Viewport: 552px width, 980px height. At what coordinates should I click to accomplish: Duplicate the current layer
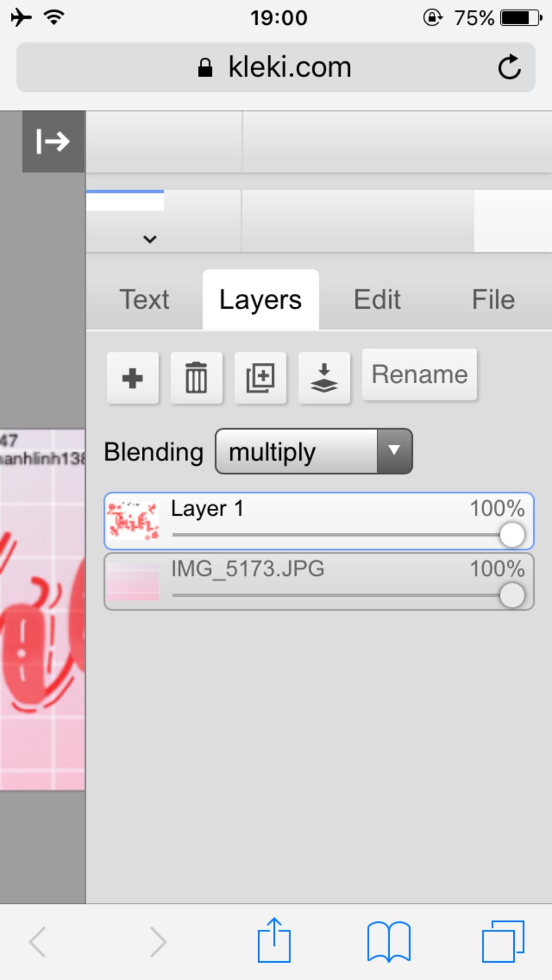click(260, 378)
